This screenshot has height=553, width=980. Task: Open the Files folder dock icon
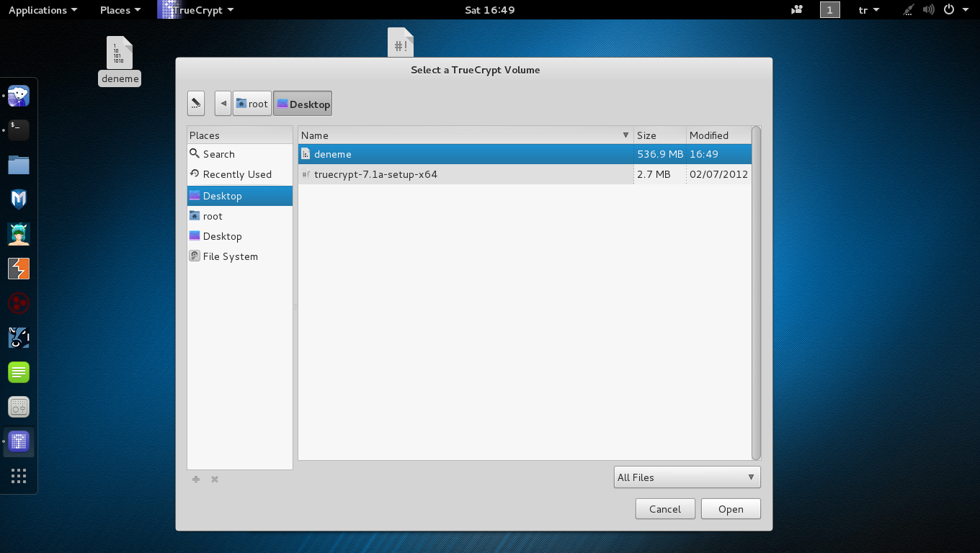click(x=19, y=165)
